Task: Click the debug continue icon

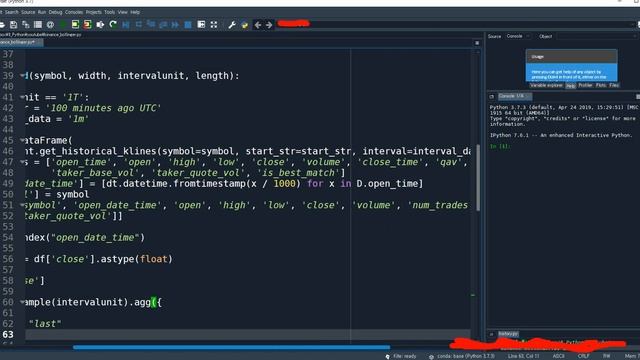Action: tap(176, 25)
